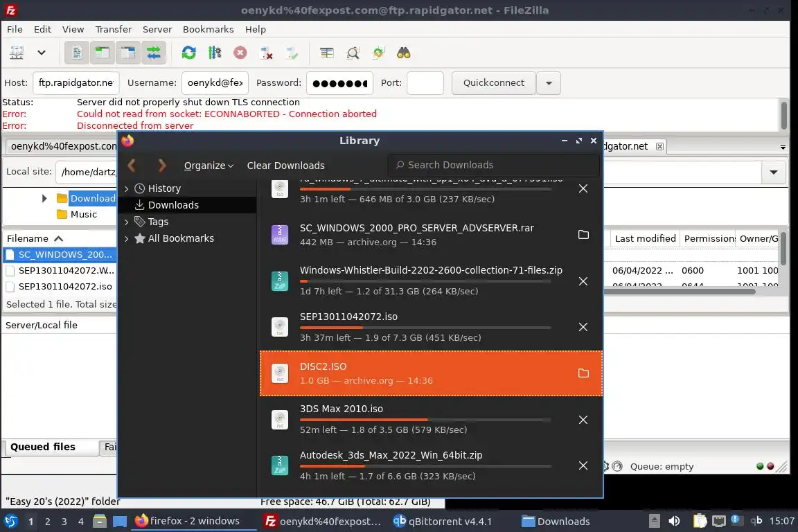Open Quickconnect history dropdown
Image resolution: width=798 pixels, height=532 pixels.
pos(549,83)
